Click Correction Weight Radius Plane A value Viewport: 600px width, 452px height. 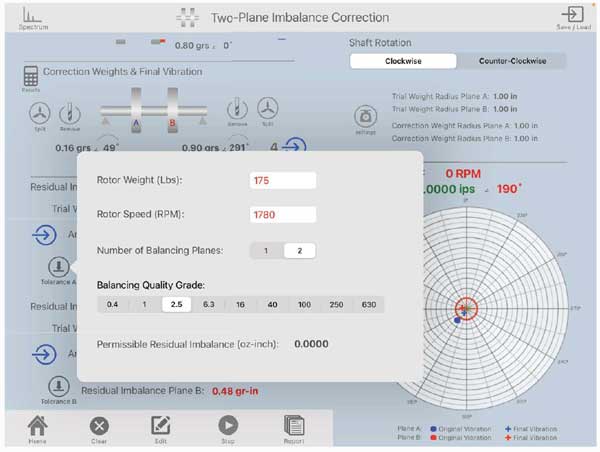pos(526,126)
